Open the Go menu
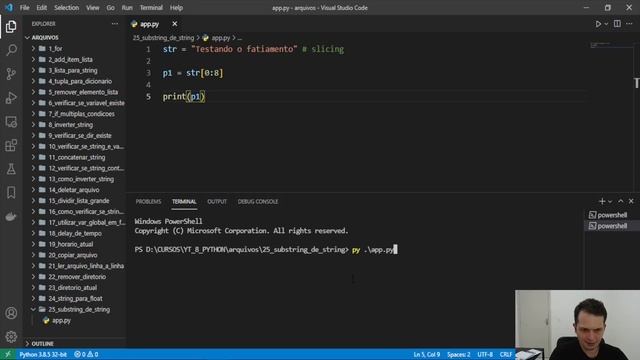Viewport: 640px width, 360px height. point(111,8)
